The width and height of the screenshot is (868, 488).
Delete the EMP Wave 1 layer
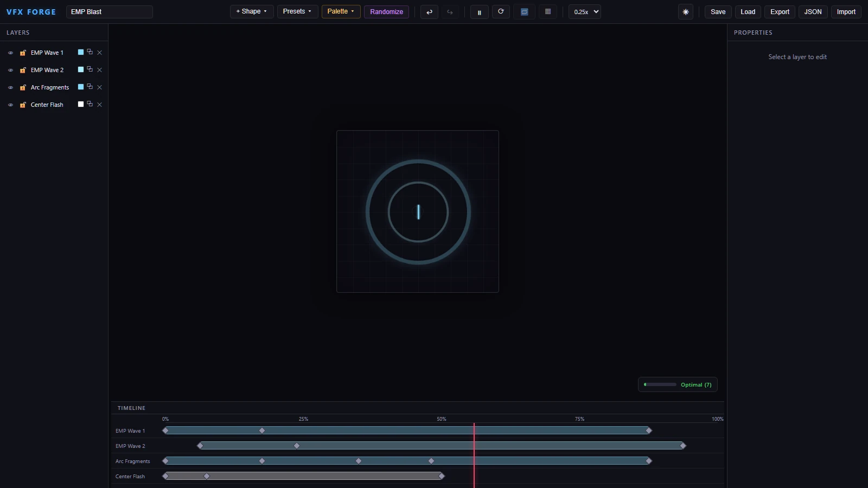tap(99, 53)
